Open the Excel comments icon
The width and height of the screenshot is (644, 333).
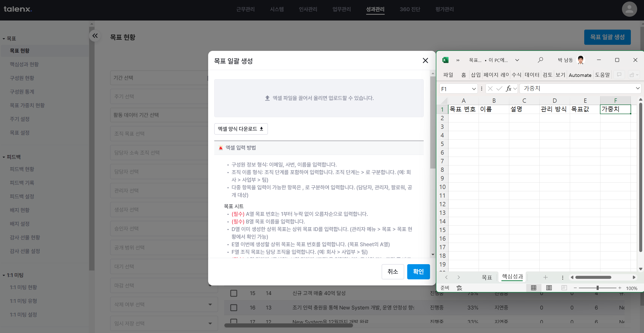tap(619, 75)
